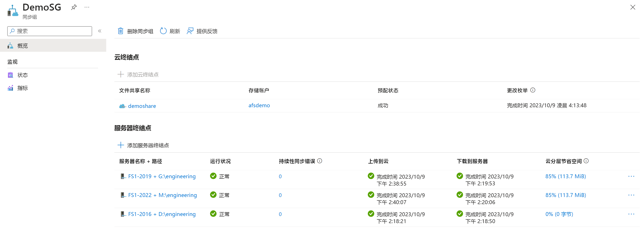
Task: Click the server icon beside FS1-2019
Action: click(x=123, y=176)
